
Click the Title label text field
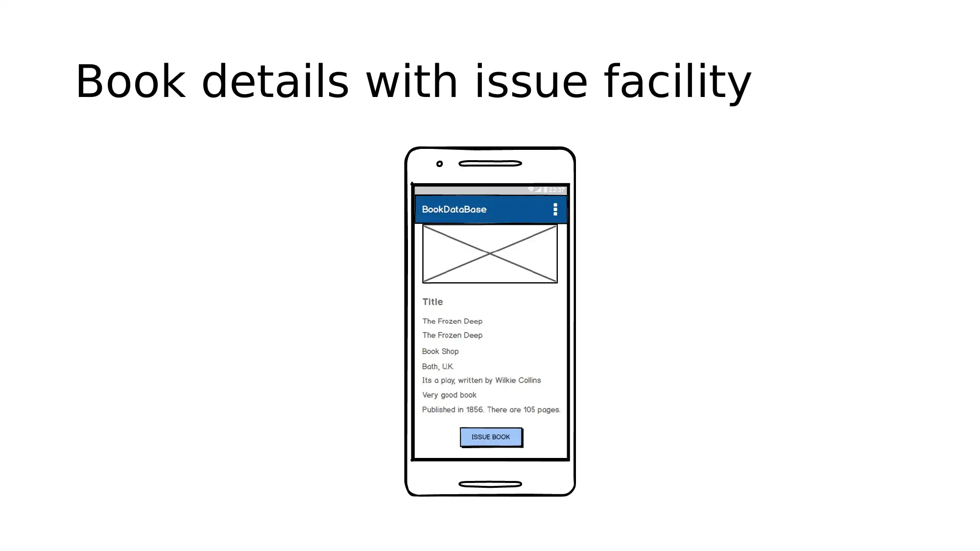(433, 301)
